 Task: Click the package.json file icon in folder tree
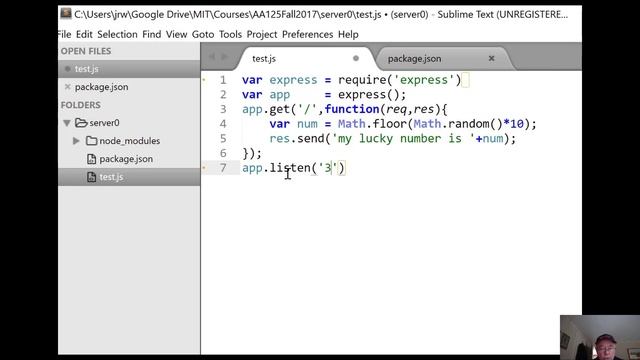(x=91, y=159)
